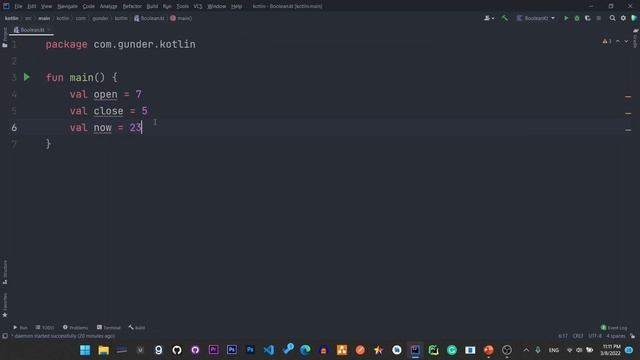Image resolution: width=640 pixels, height=360 pixels.
Task: Open the Tools menu
Action: (182, 6)
